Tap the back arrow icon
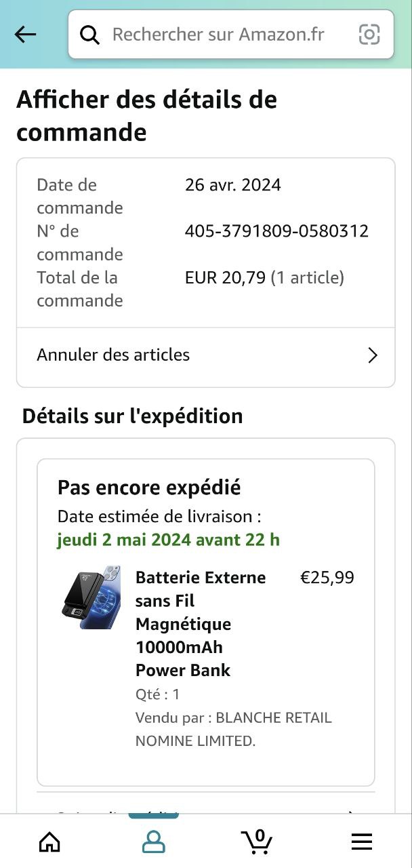412x868 pixels. coord(25,35)
